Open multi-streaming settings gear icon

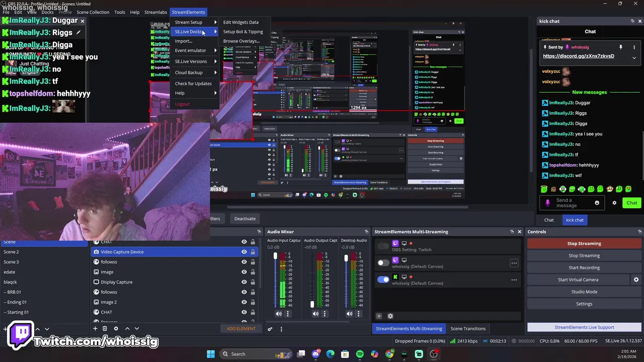[x=390, y=316]
